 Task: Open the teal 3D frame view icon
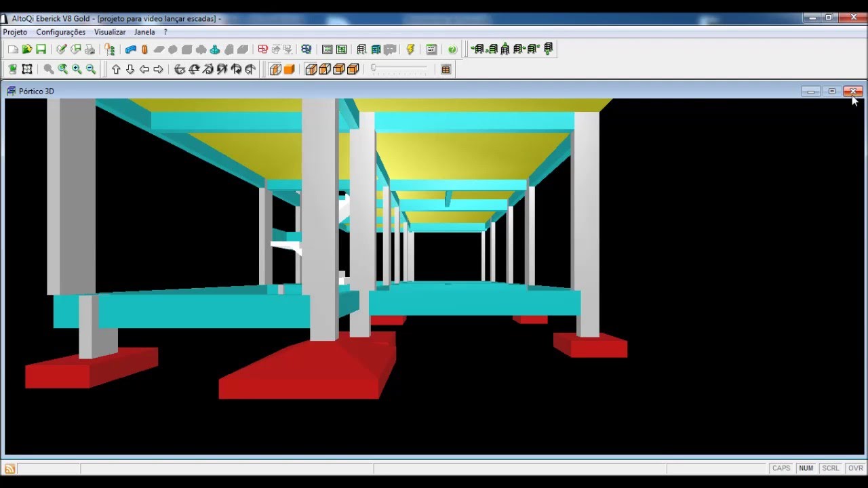[x=375, y=49]
